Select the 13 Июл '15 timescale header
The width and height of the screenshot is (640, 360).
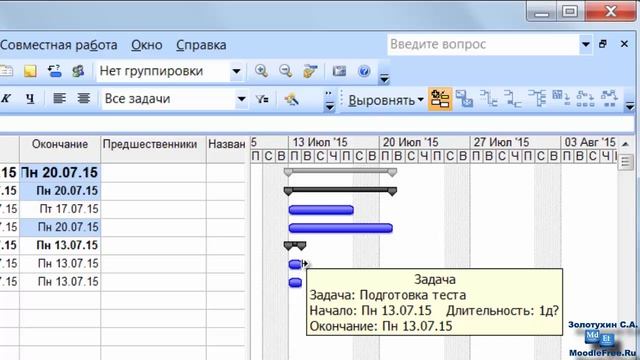[x=334, y=142]
